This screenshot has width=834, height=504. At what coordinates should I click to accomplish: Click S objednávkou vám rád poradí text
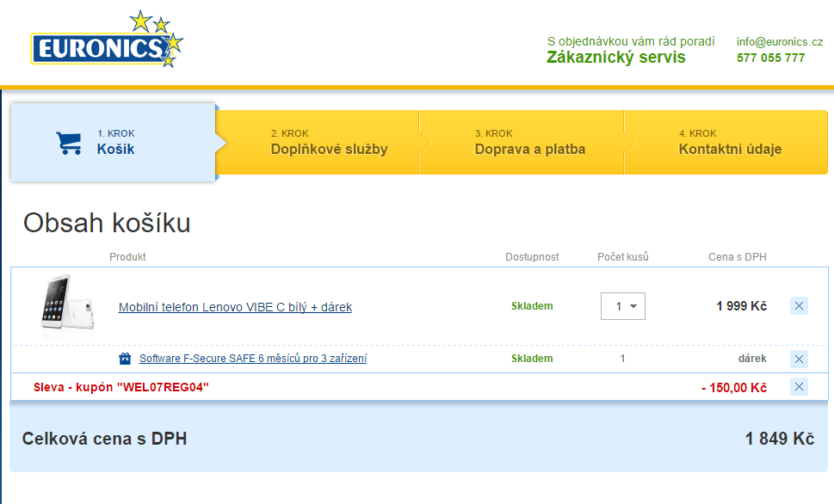631,41
